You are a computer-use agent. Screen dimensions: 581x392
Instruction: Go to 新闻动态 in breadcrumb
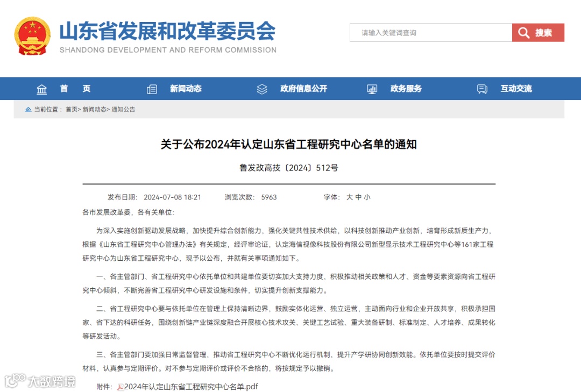point(94,109)
